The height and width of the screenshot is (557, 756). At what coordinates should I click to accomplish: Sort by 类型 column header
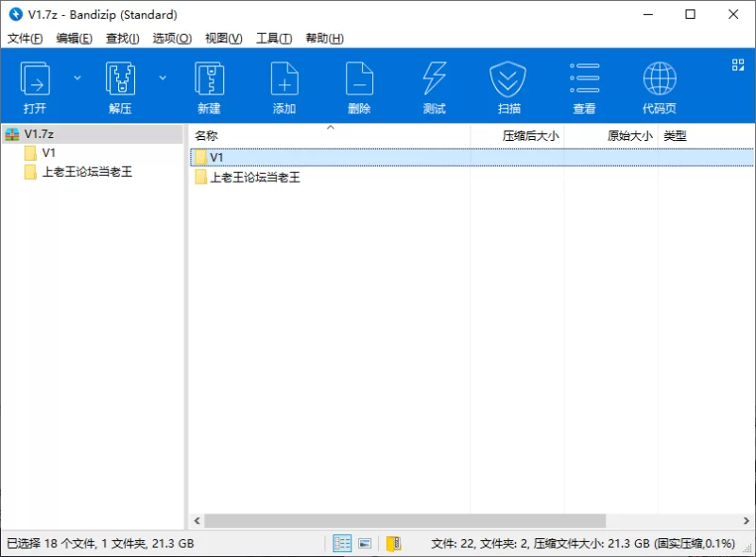point(706,135)
